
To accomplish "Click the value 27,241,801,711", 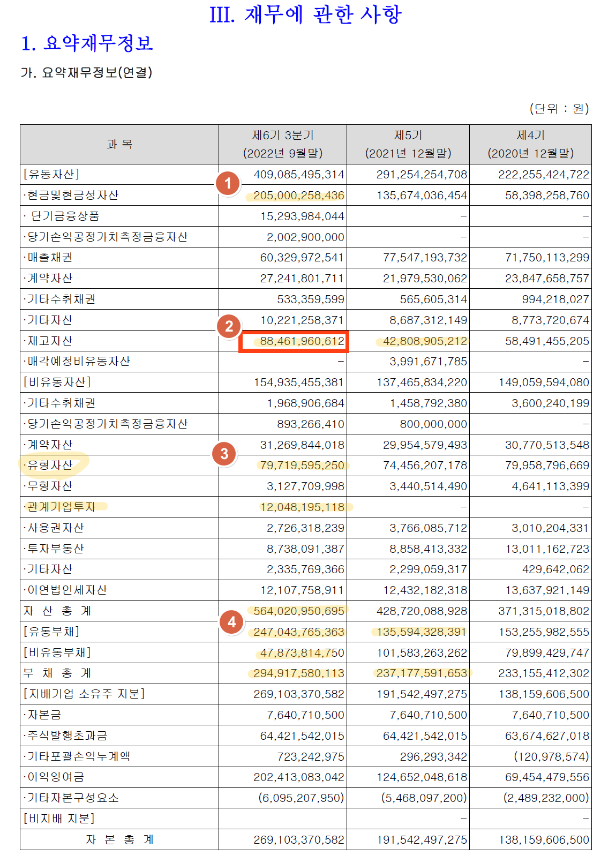I will (x=302, y=279).
